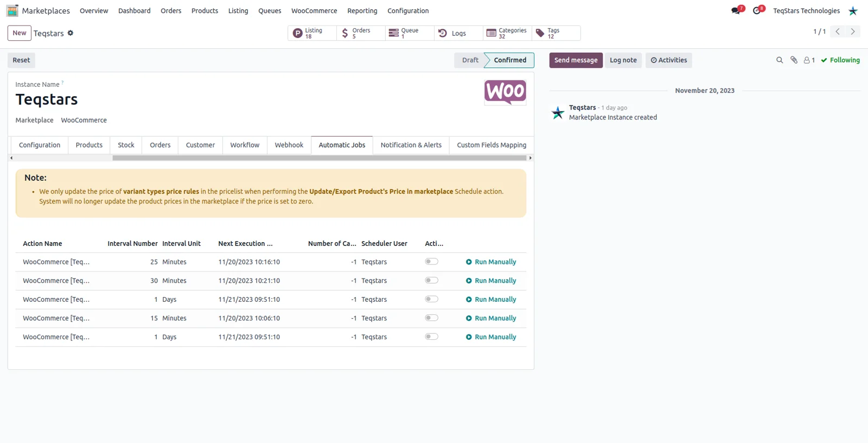Click the New button
This screenshot has width=868, height=443.
pos(20,33)
